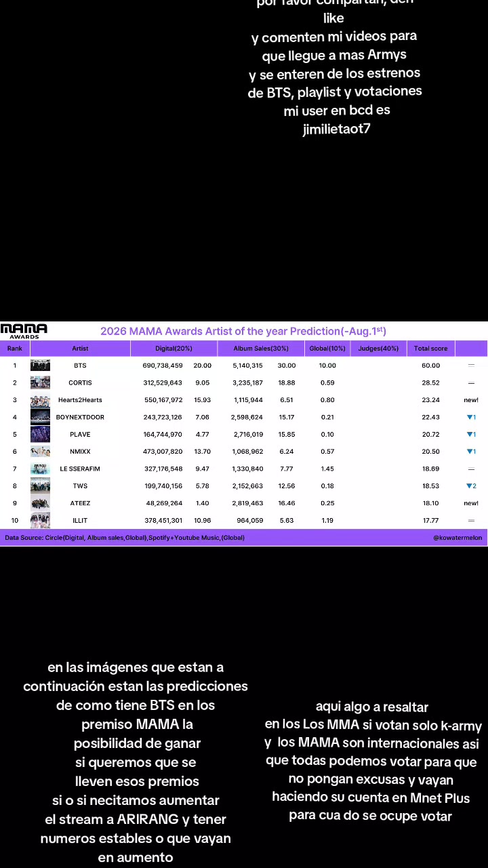This screenshot has width=488, height=868.
Task: Click the down arrow in BOYNEXTDOOR row
Action: coord(471,417)
